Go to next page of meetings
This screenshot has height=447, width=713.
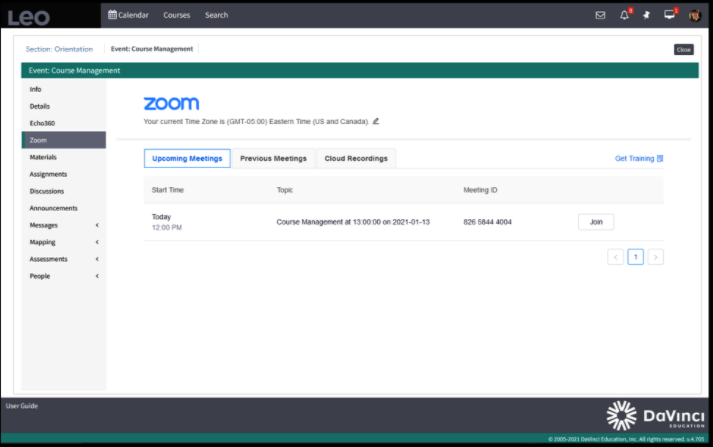pos(655,257)
